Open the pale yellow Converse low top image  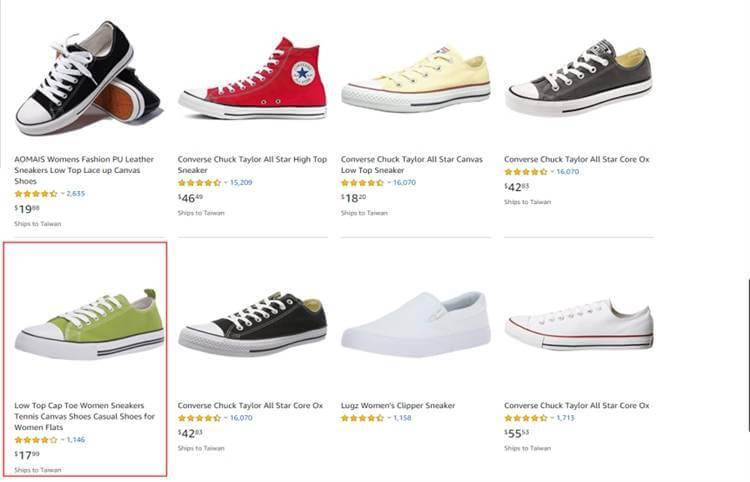pos(416,78)
